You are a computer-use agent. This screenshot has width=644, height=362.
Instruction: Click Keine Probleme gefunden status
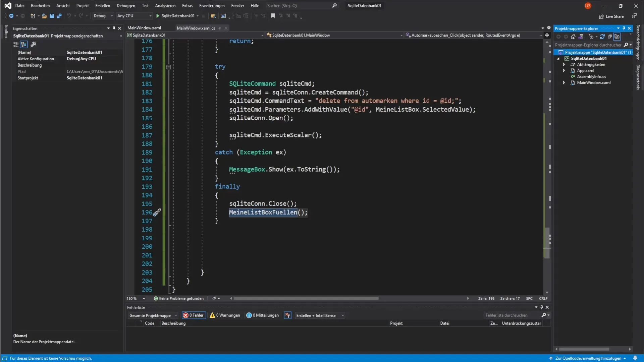(178, 299)
